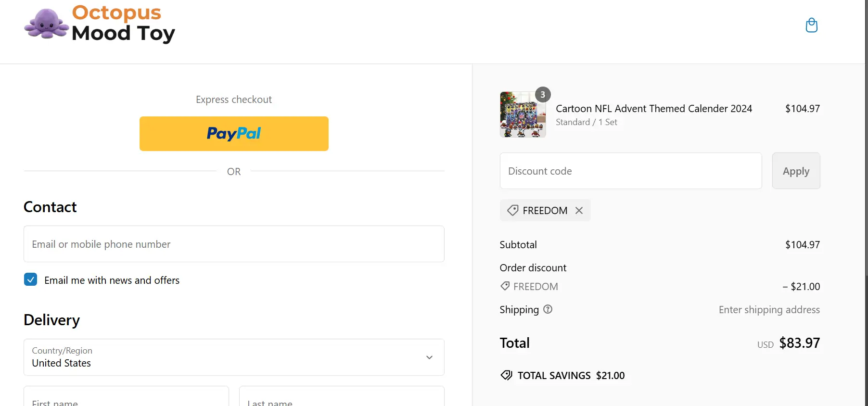Pay with PayPal express checkout

click(x=234, y=134)
